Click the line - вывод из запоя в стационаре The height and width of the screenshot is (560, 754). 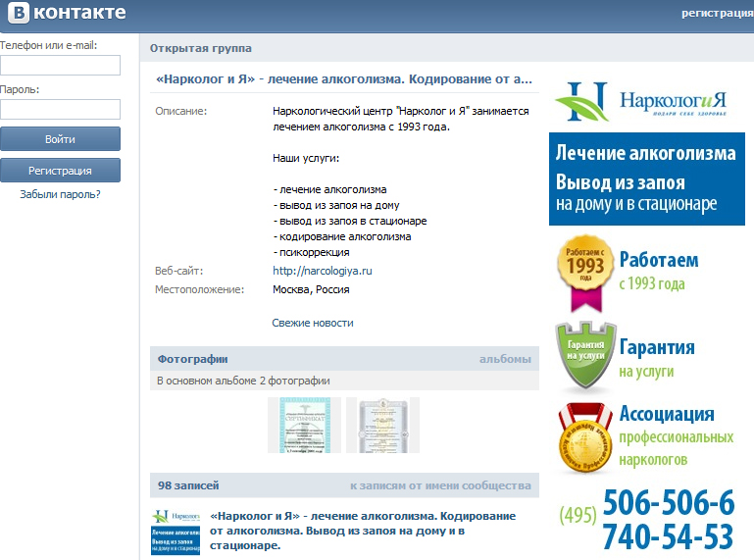(x=350, y=221)
